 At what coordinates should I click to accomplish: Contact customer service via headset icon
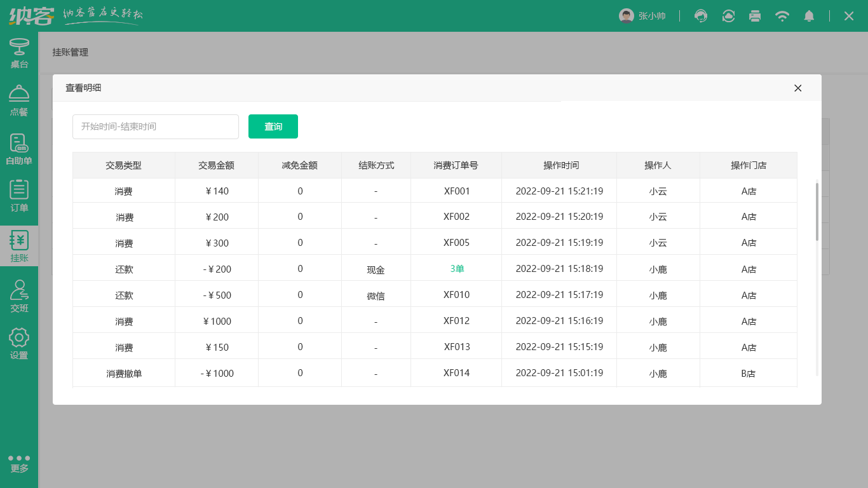click(701, 15)
